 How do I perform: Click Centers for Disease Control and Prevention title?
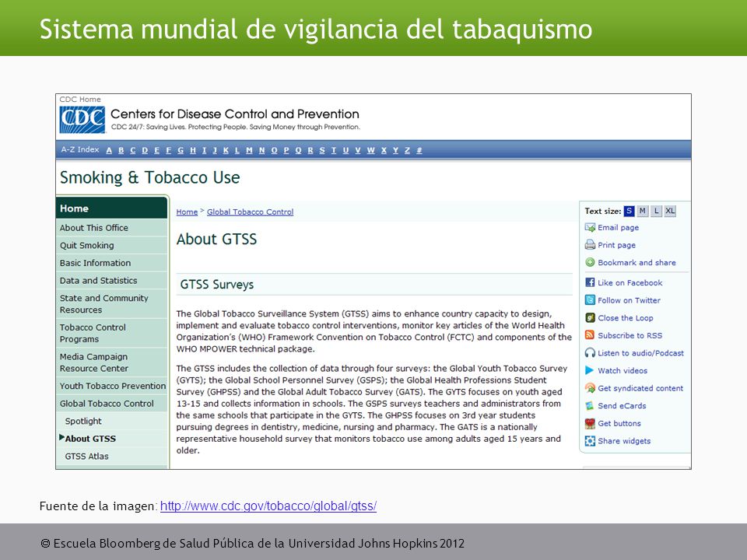point(235,114)
